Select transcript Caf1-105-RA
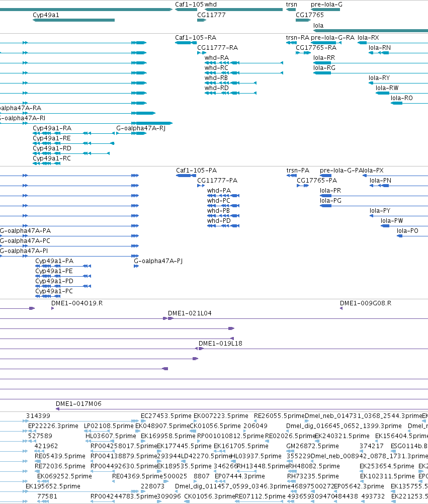 (x=186, y=43)
